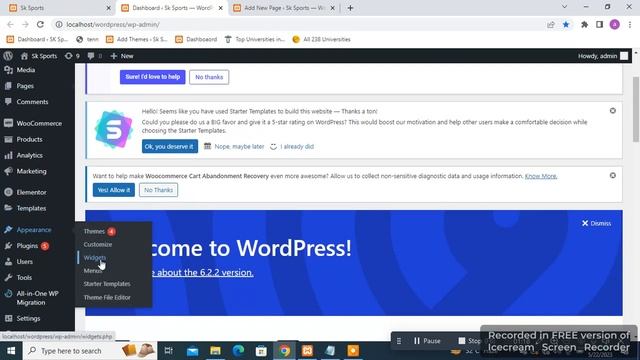Open the Windows Start menu

[x=11, y=351]
